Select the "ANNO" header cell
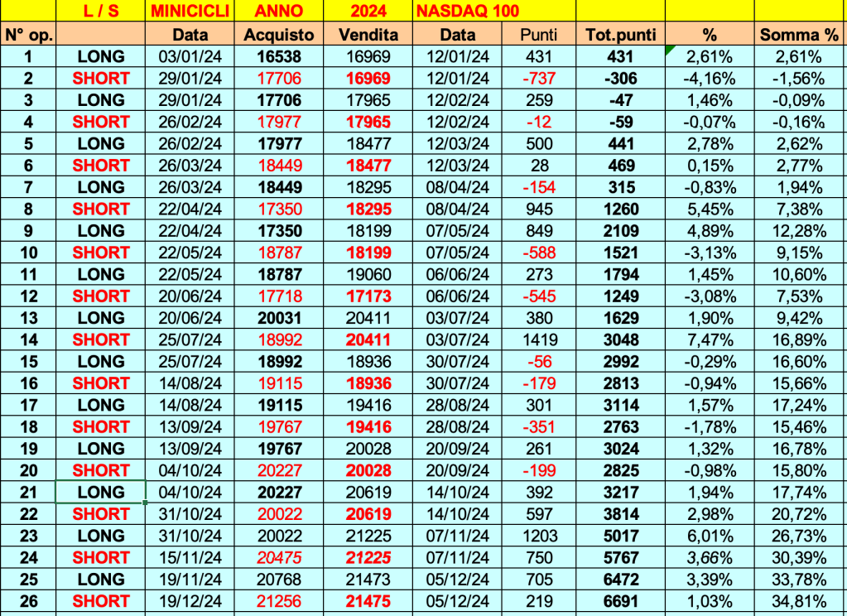 click(279, 12)
